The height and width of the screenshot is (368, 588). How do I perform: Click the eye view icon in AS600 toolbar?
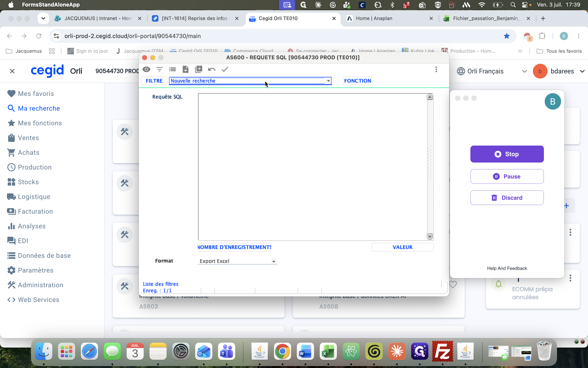tap(146, 69)
